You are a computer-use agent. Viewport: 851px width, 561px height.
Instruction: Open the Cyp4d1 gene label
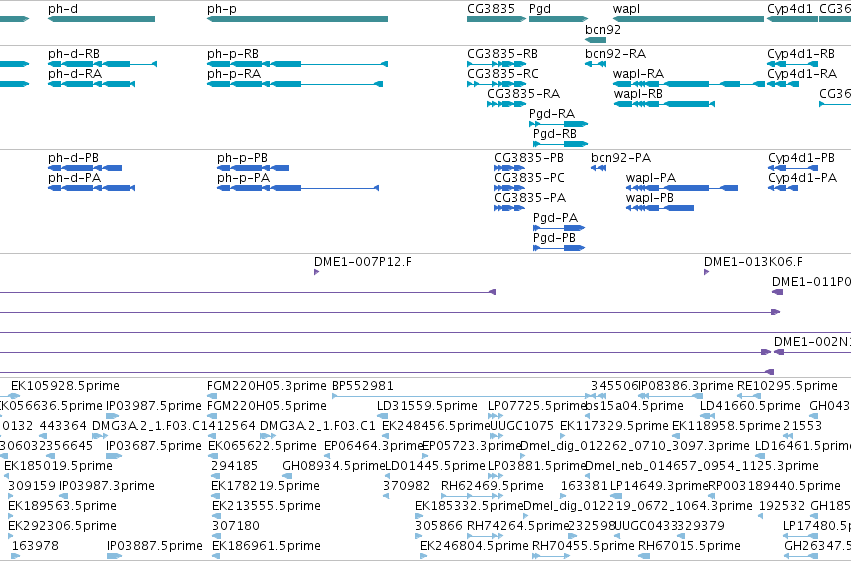coord(790,9)
